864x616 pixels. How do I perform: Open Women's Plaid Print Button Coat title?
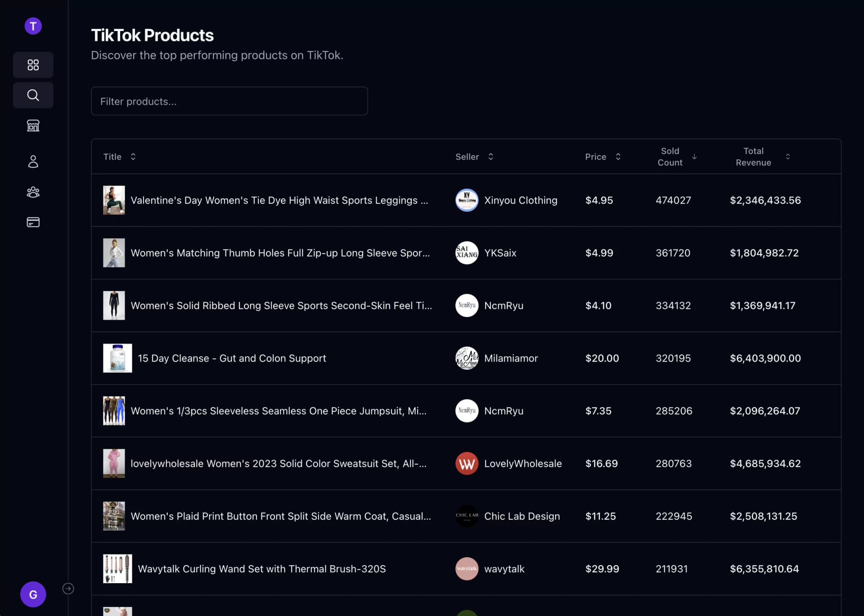tap(281, 516)
